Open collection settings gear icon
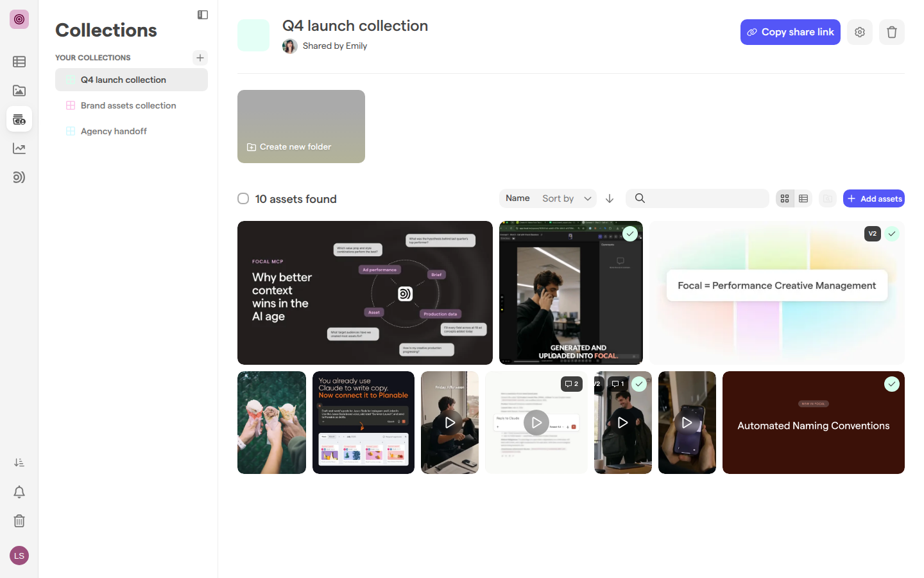Image resolution: width=924 pixels, height=578 pixels. [860, 32]
